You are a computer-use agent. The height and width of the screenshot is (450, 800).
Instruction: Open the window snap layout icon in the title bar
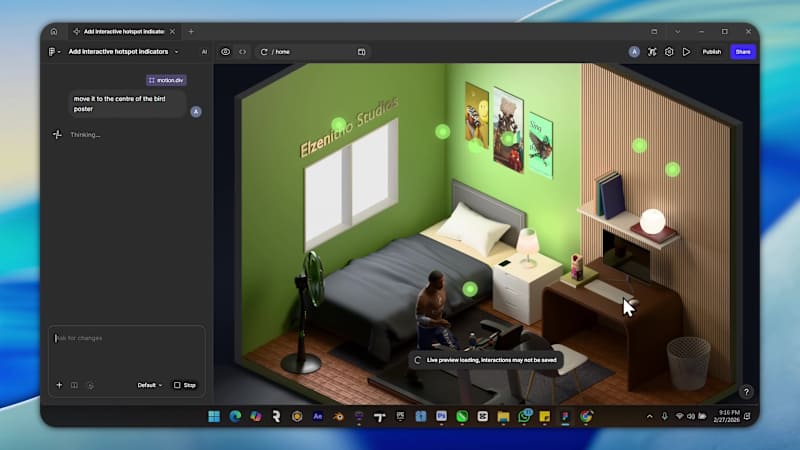tap(654, 32)
